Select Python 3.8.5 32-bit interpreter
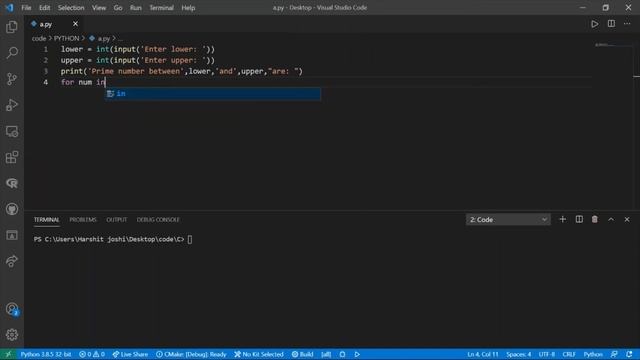The image size is (640, 360). pyautogui.click(x=46, y=354)
